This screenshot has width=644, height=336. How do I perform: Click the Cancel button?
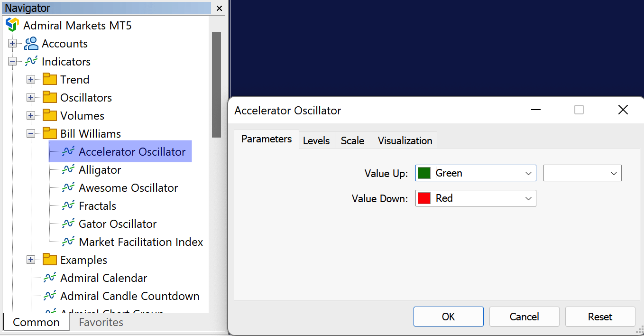tap(524, 317)
